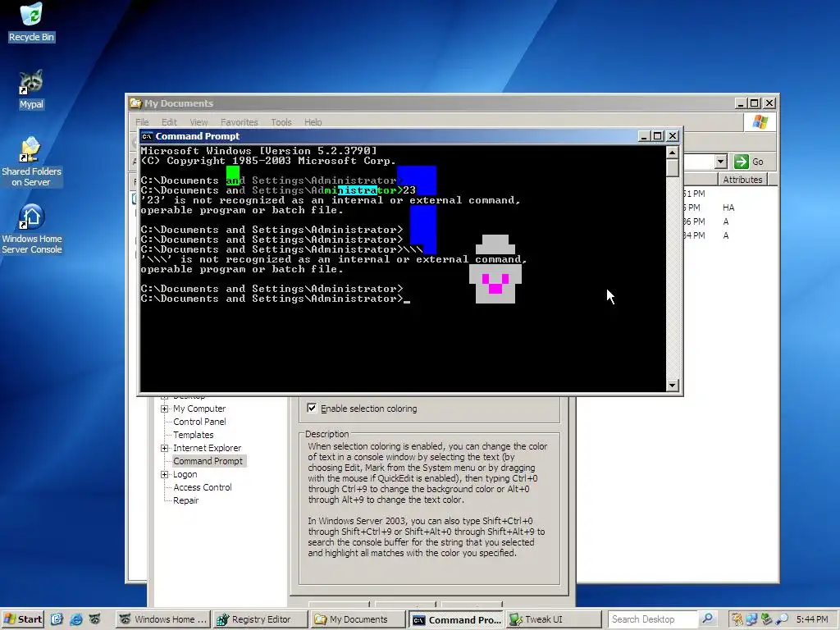
Task: Click the network computers tray icon
Action: (751, 619)
